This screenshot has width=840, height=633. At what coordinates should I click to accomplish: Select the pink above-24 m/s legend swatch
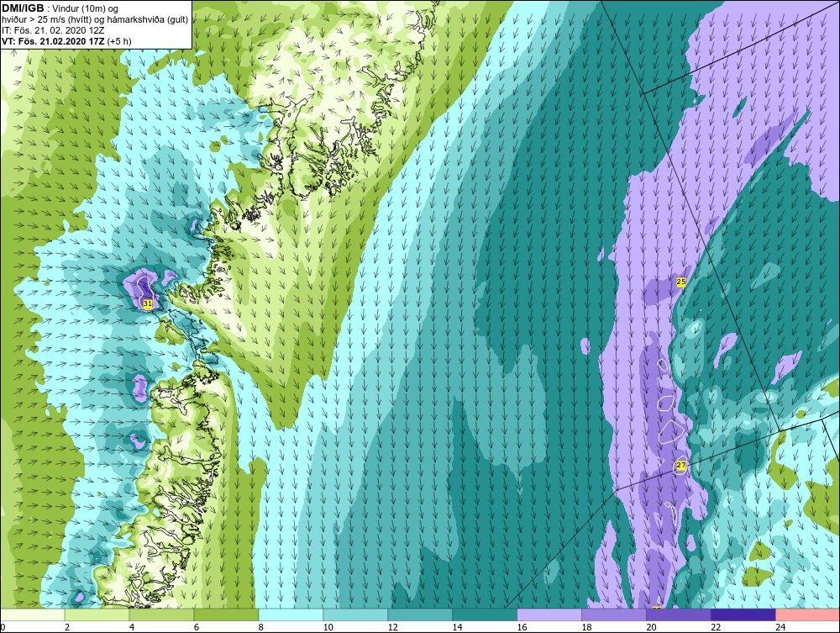coord(808,615)
